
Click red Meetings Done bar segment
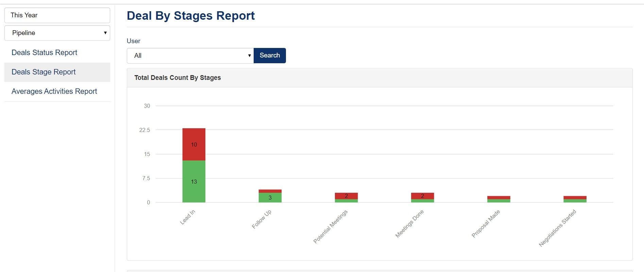[x=422, y=196]
